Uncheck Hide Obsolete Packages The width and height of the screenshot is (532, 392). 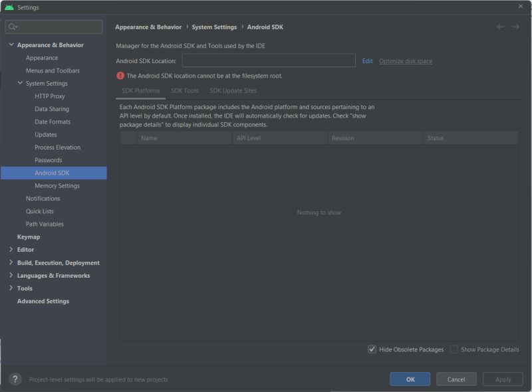point(373,349)
